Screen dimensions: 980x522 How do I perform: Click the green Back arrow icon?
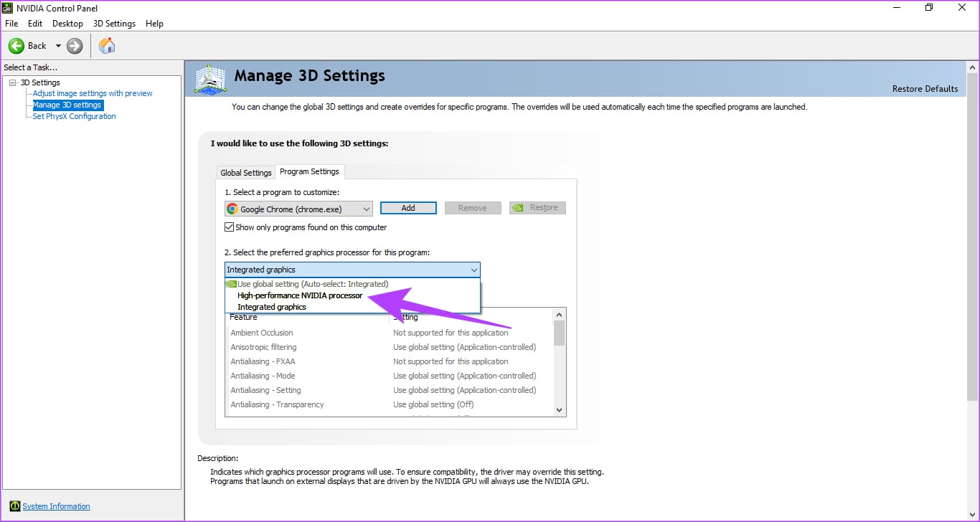[17, 46]
